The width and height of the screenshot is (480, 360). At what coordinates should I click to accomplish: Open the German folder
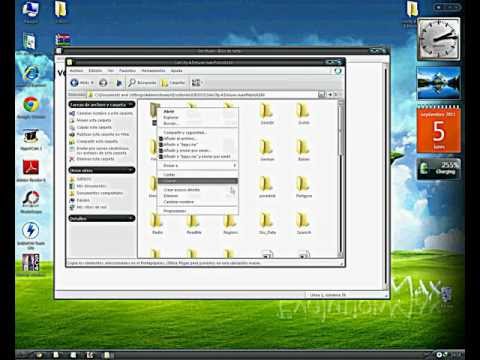point(267,150)
